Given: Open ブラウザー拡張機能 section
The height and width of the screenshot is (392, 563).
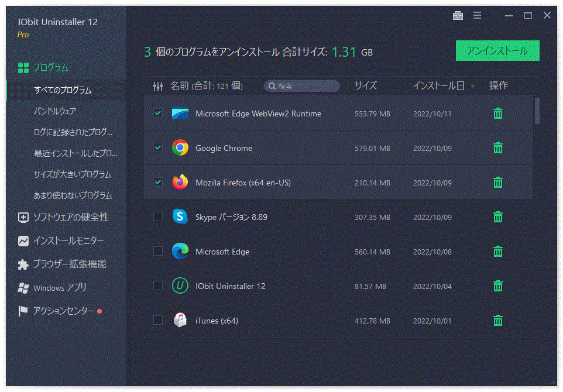Looking at the screenshot, I should pos(70,264).
